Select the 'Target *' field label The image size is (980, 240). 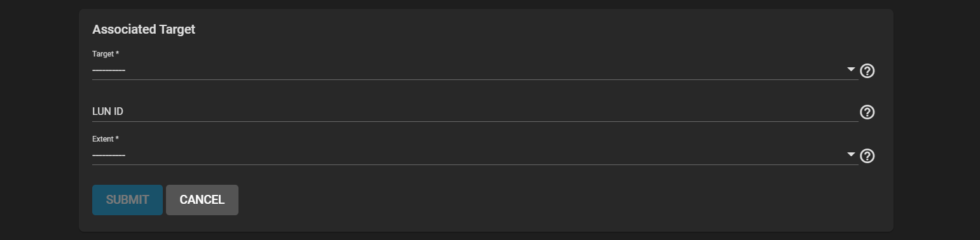[106, 54]
